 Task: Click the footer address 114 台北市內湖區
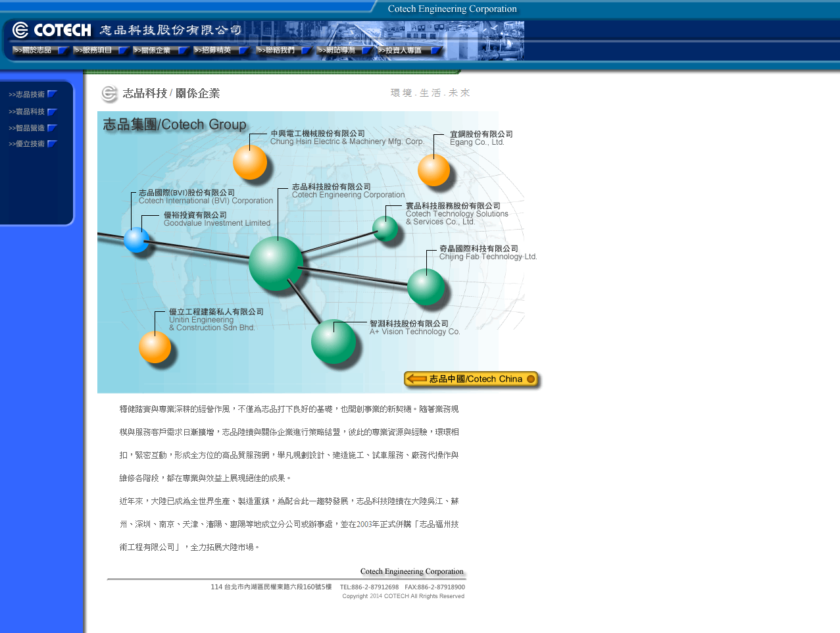pos(271,587)
